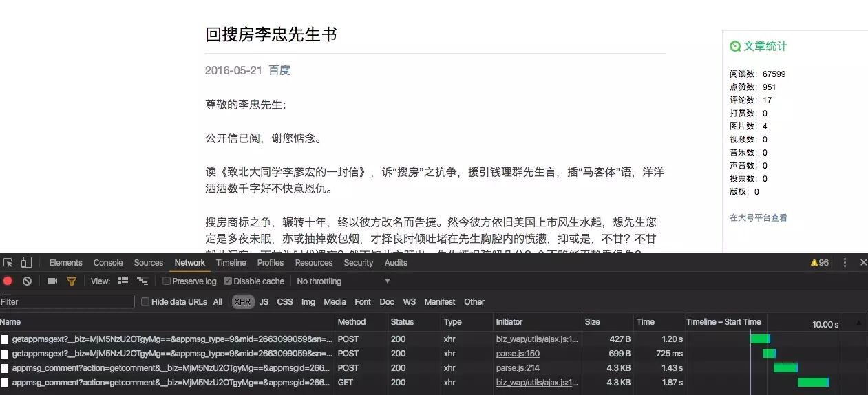Stop recording network log (red dot)
Viewport: 868px width, 395px height.
click(8, 281)
